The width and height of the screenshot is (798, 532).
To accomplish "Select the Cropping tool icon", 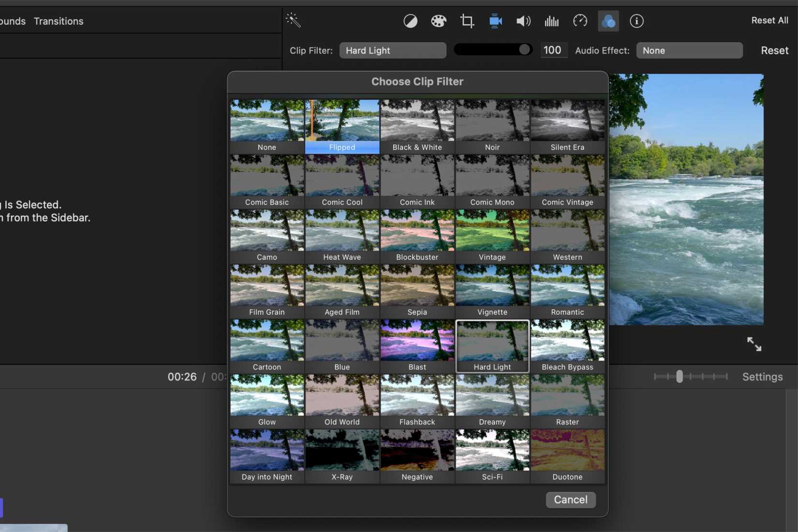I will pos(467,21).
